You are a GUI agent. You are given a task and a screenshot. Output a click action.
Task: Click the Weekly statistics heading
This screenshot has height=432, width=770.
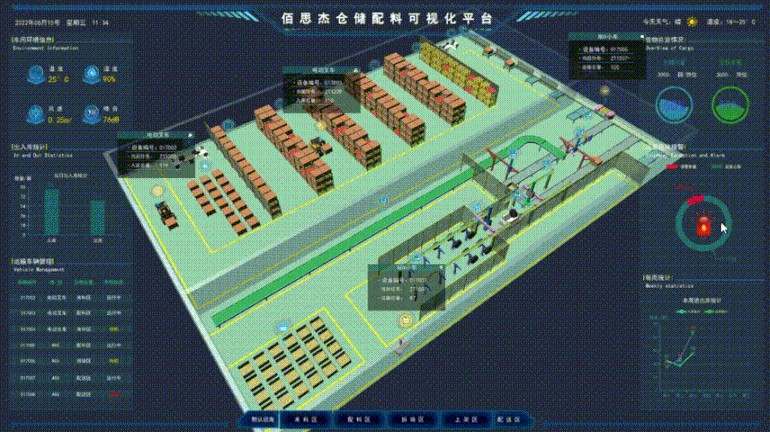tap(669, 286)
